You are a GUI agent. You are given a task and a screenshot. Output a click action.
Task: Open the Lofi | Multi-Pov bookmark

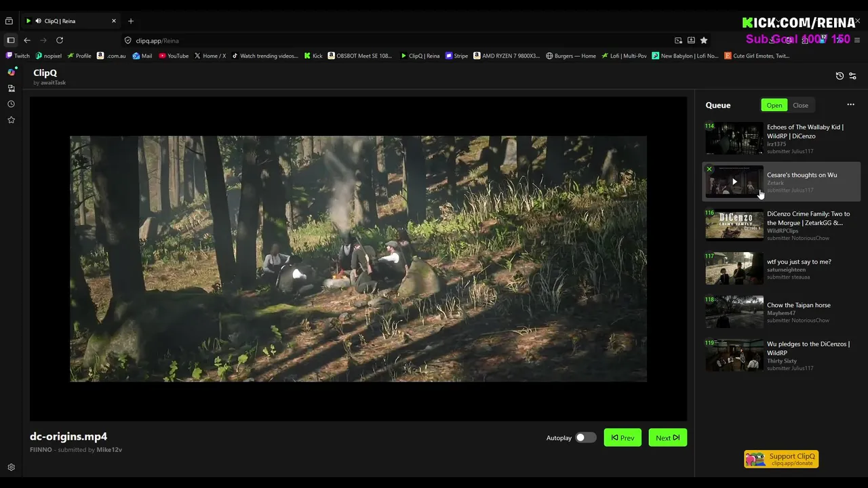625,56
